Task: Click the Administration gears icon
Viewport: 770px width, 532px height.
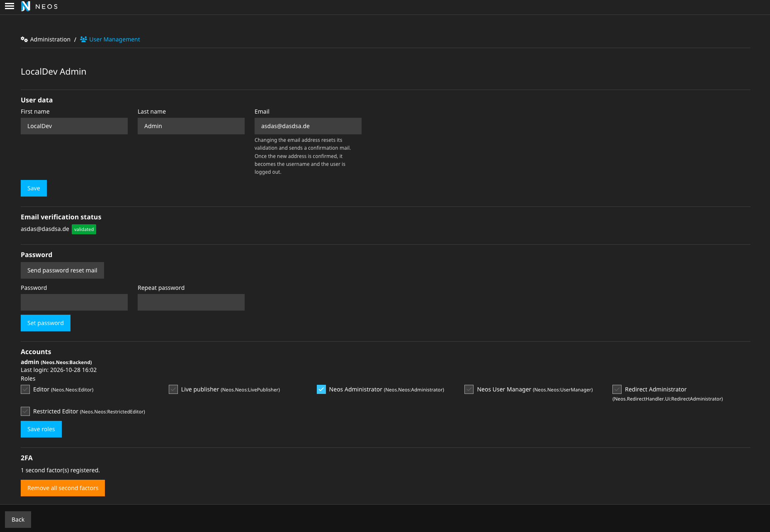Action: [x=24, y=39]
